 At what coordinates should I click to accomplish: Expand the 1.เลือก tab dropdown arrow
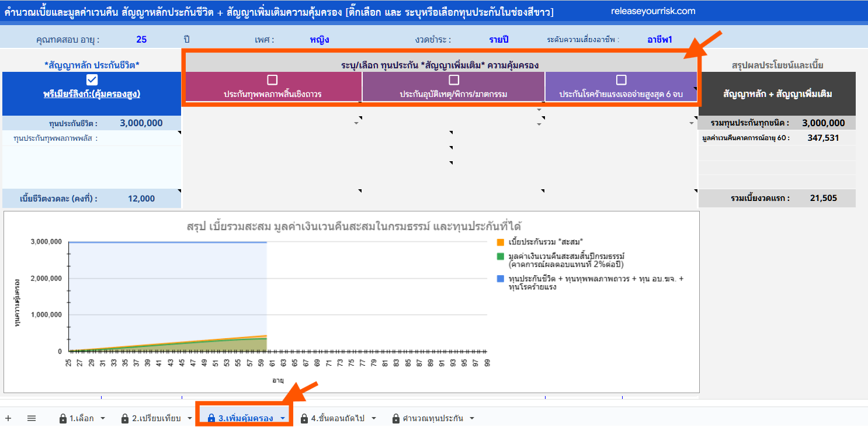tap(103, 418)
